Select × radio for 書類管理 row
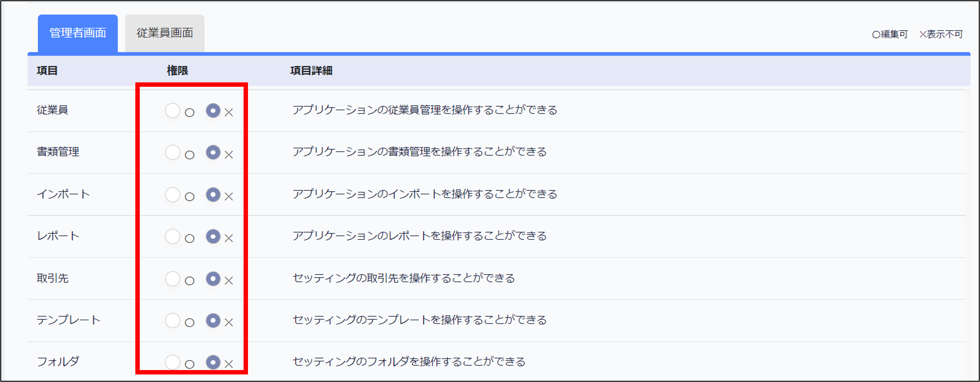 (x=213, y=152)
